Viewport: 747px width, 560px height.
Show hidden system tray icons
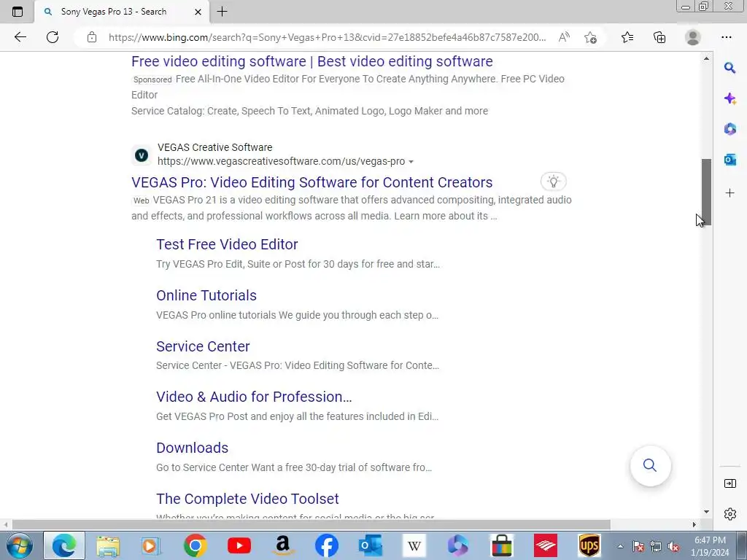(620, 546)
